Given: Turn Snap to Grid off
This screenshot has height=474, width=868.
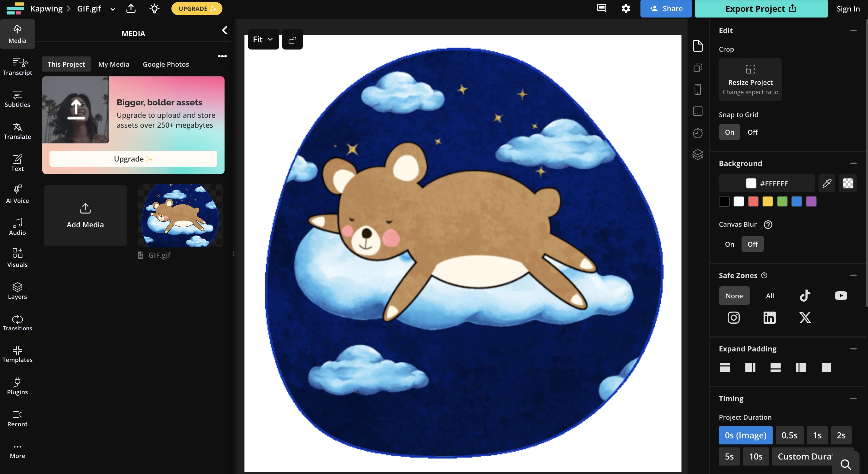Looking at the screenshot, I should click(752, 132).
